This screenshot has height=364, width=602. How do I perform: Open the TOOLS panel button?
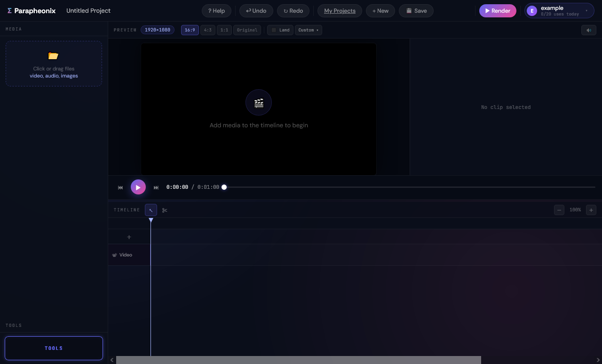tap(54, 348)
